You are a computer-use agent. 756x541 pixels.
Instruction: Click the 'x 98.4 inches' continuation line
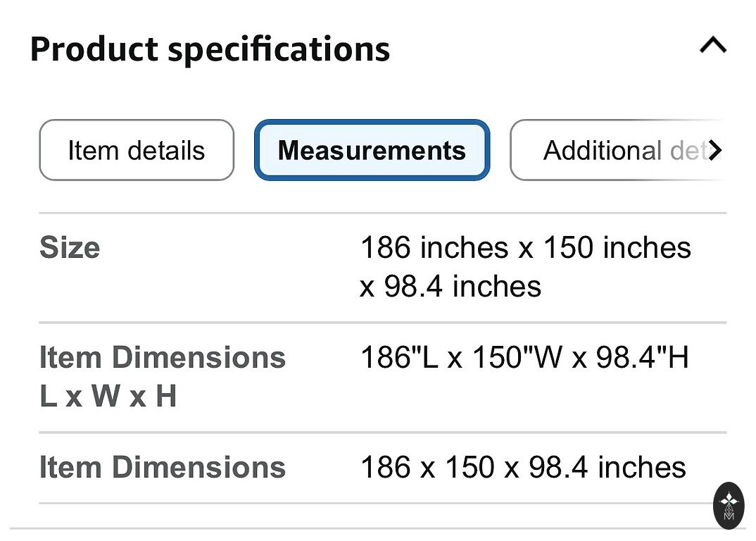[451, 286]
